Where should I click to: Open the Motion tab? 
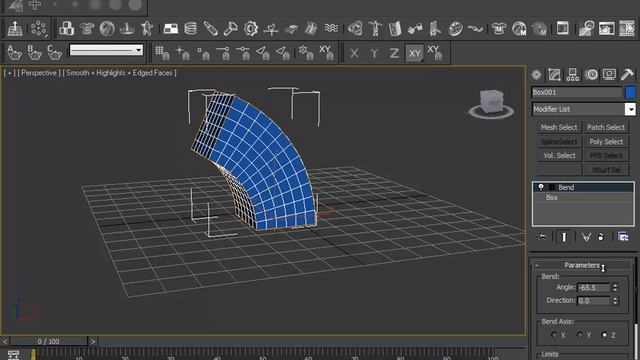pos(591,75)
